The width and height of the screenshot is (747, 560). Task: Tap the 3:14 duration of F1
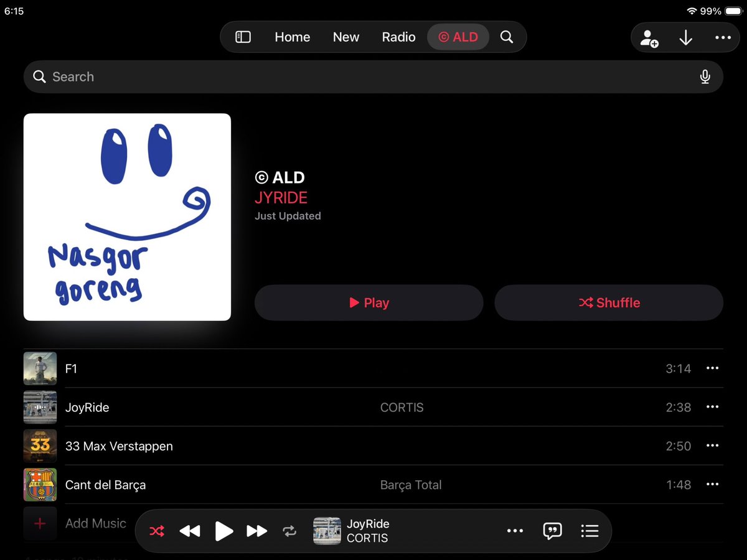[x=678, y=368]
